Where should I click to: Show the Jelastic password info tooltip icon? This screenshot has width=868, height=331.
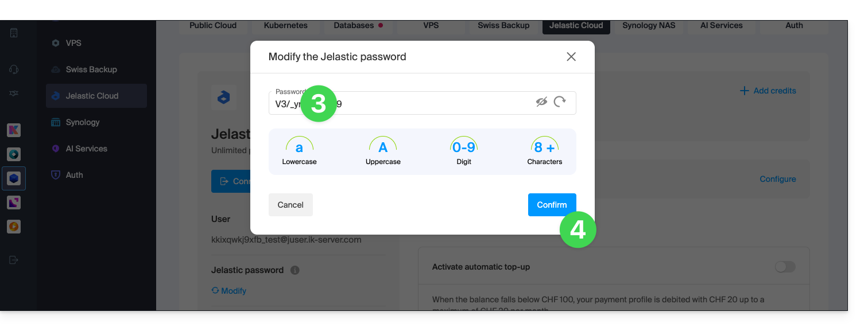pos(294,270)
